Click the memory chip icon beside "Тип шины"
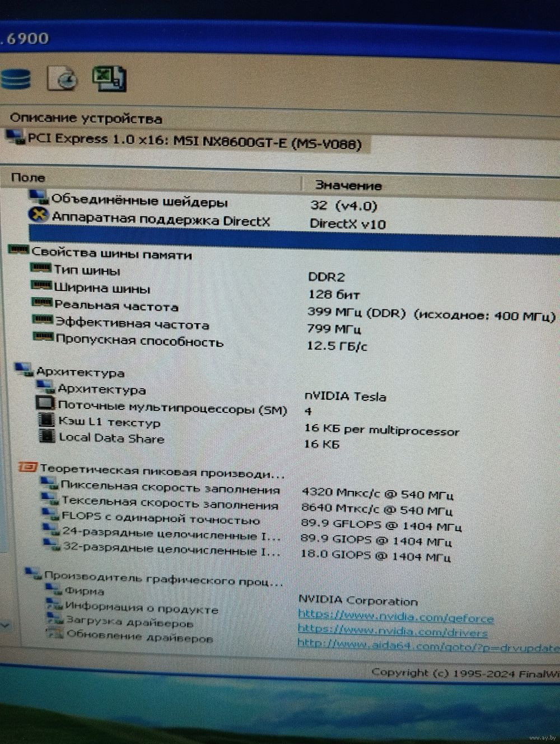The image size is (560, 744). [x=41, y=269]
